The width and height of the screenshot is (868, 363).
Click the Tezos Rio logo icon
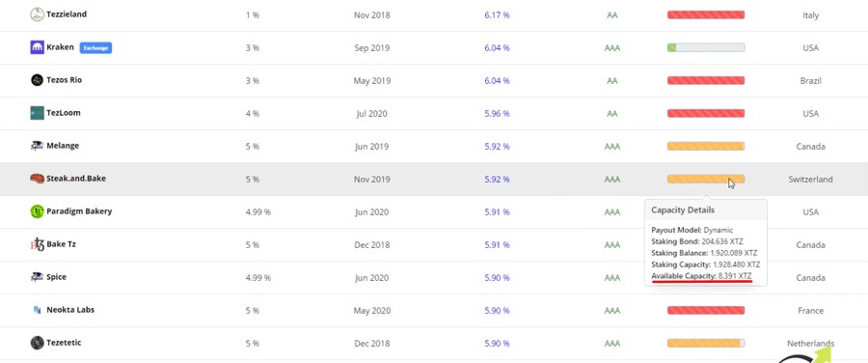point(37,80)
